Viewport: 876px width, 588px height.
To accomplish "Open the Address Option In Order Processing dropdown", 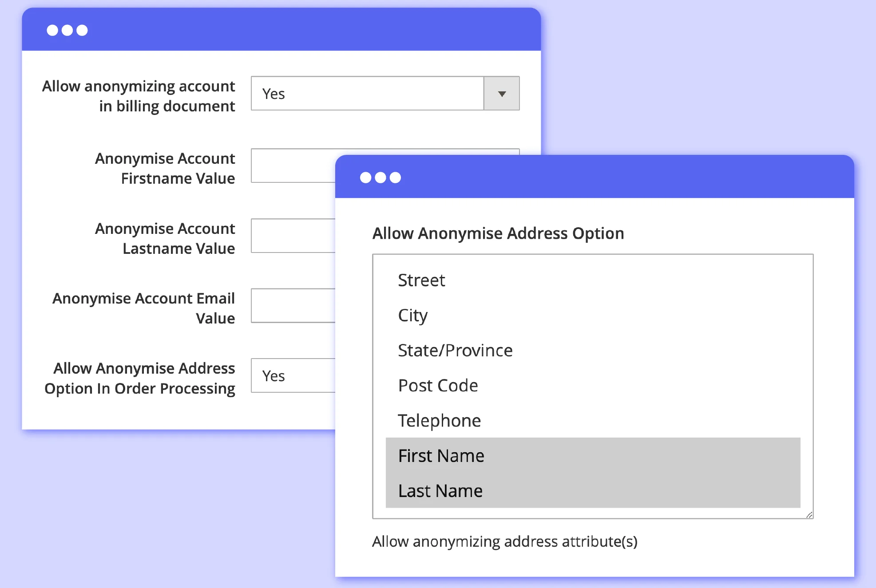I will click(293, 375).
